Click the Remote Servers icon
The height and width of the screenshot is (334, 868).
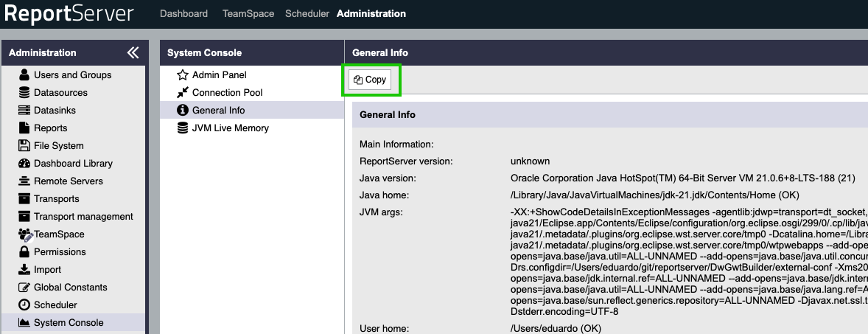click(24, 181)
